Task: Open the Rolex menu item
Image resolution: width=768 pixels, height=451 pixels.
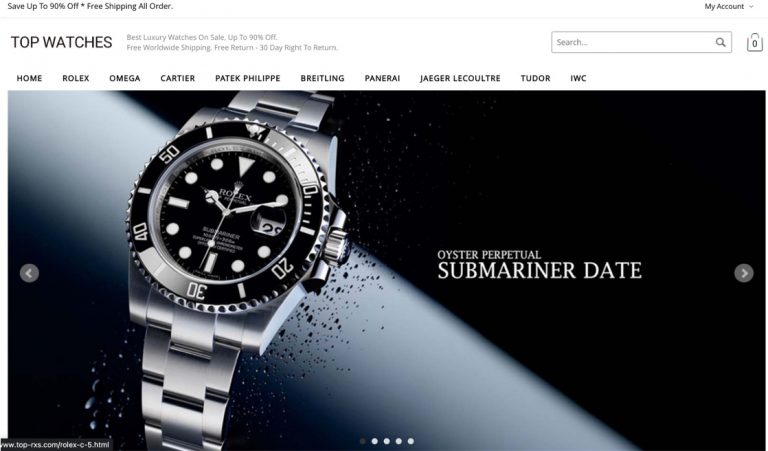Action: coord(76,78)
